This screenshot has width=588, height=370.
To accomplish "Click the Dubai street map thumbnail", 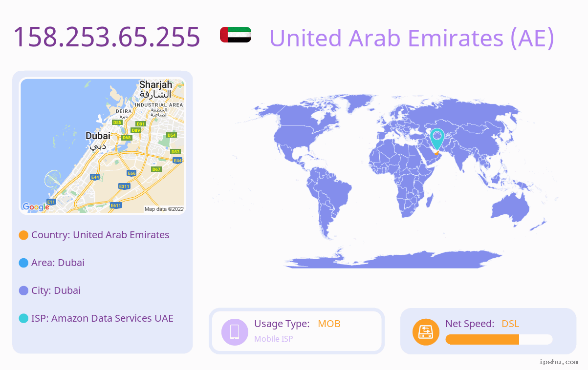I will coord(103,146).
